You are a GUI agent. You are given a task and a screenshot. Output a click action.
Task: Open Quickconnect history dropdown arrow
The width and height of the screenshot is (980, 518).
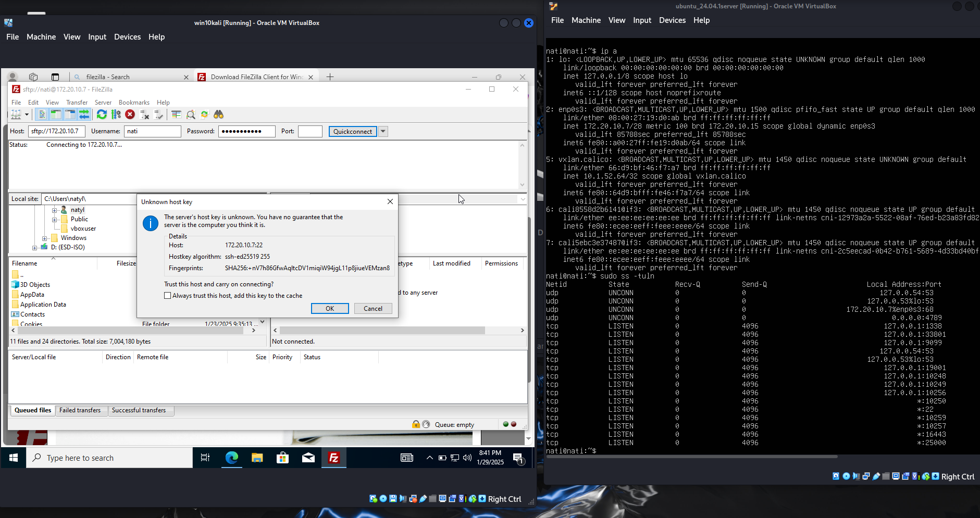[x=383, y=131]
